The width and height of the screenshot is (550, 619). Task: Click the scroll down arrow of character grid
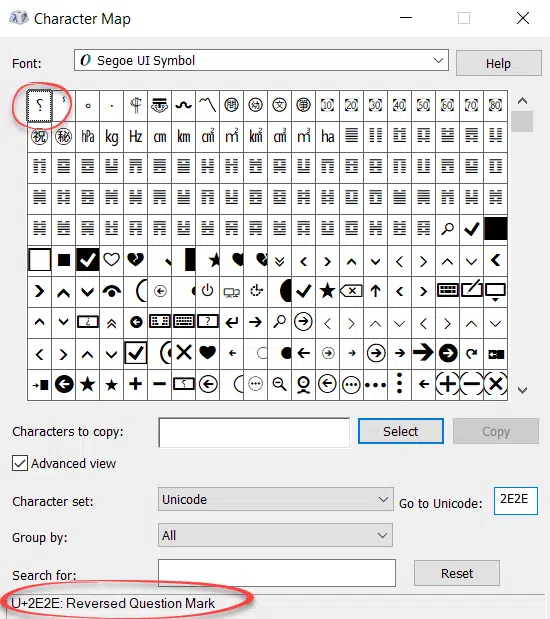[522, 390]
